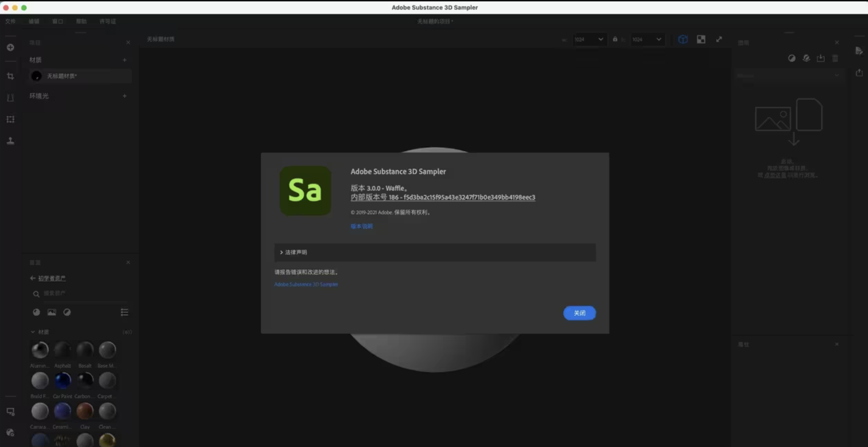Toggle the aspect ratio lock icon
868x447 pixels.
[x=615, y=39]
